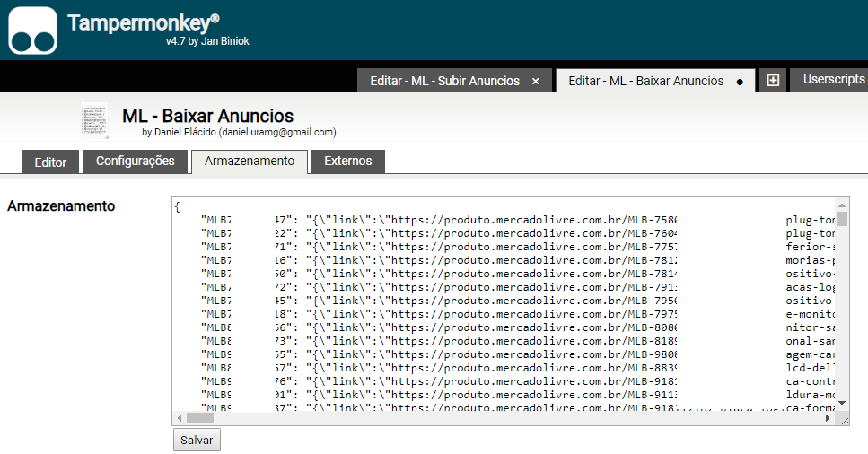The image size is (868, 454).
Task: Click the vertical scrollbar thumb
Action: coord(841,219)
